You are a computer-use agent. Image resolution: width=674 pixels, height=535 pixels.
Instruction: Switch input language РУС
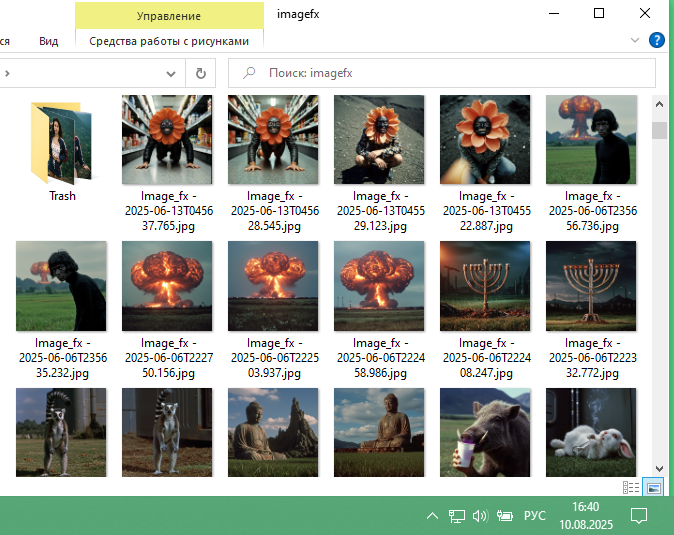click(535, 516)
